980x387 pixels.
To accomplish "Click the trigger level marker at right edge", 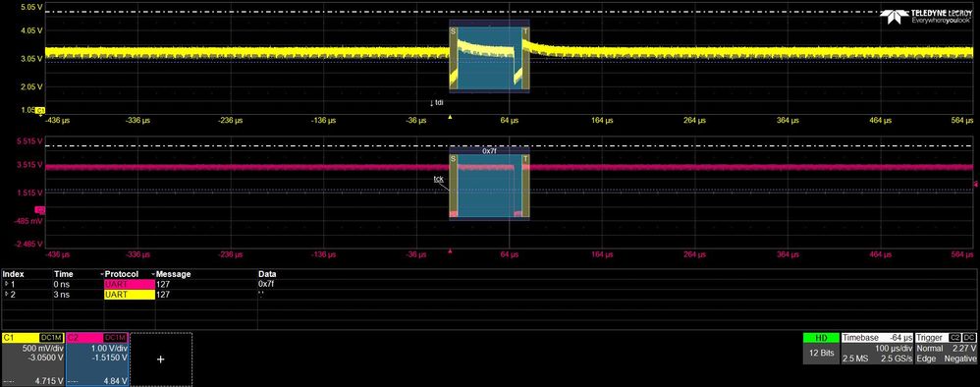I will 976,184.
